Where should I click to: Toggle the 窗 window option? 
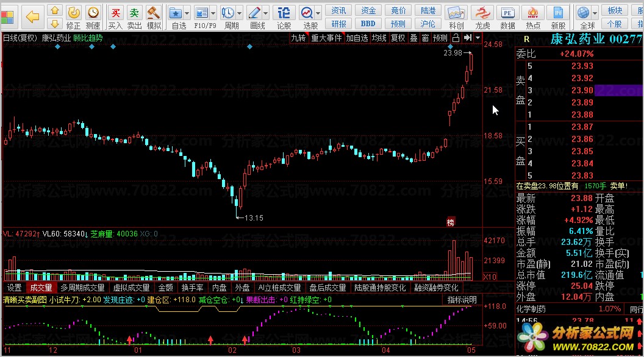425,38
